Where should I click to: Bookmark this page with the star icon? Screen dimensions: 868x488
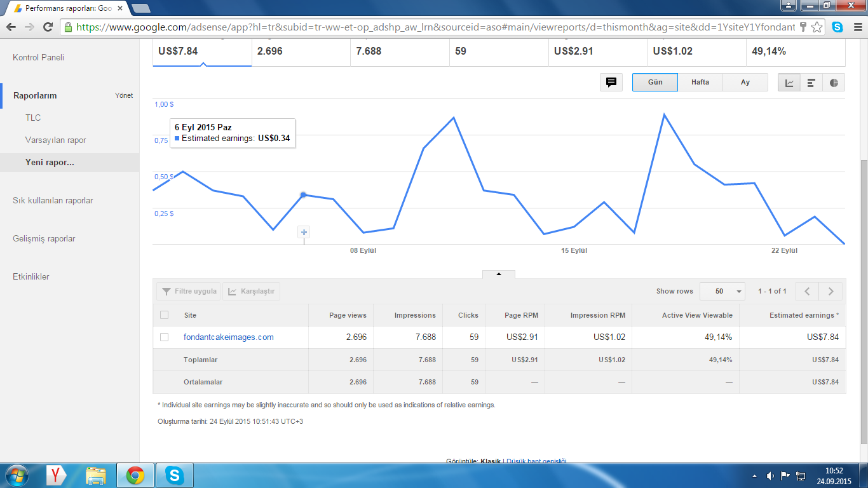click(817, 27)
